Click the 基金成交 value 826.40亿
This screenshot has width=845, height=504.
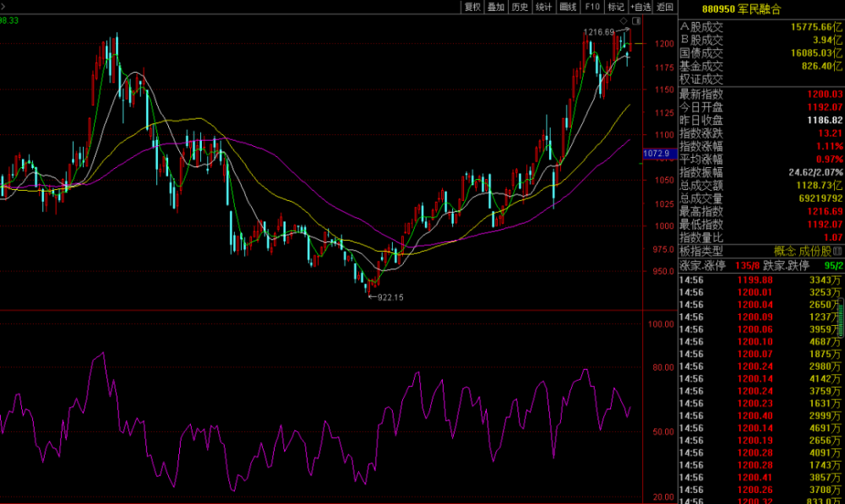click(822, 66)
